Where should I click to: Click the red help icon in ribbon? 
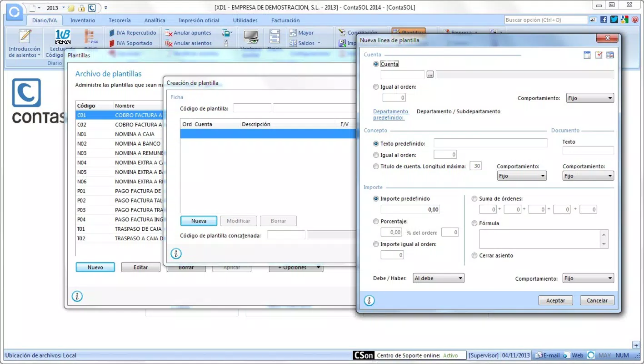pos(634,20)
